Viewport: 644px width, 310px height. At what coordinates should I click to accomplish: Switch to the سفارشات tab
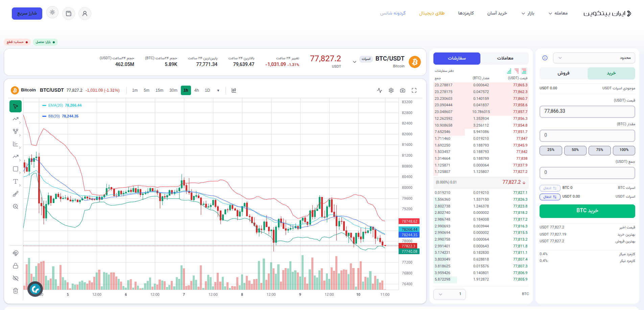coord(457,58)
